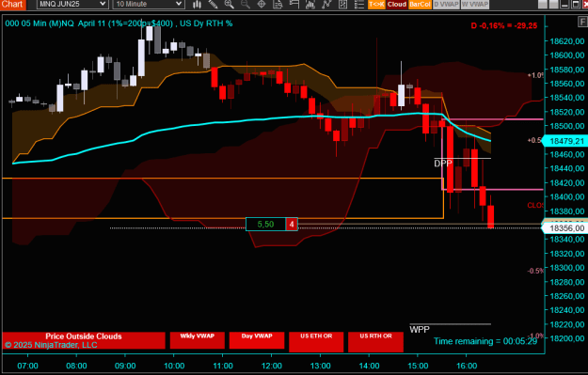Viewport: 588px width, 375px height.
Task: Open the data box icon
Action: pos(278,5)
